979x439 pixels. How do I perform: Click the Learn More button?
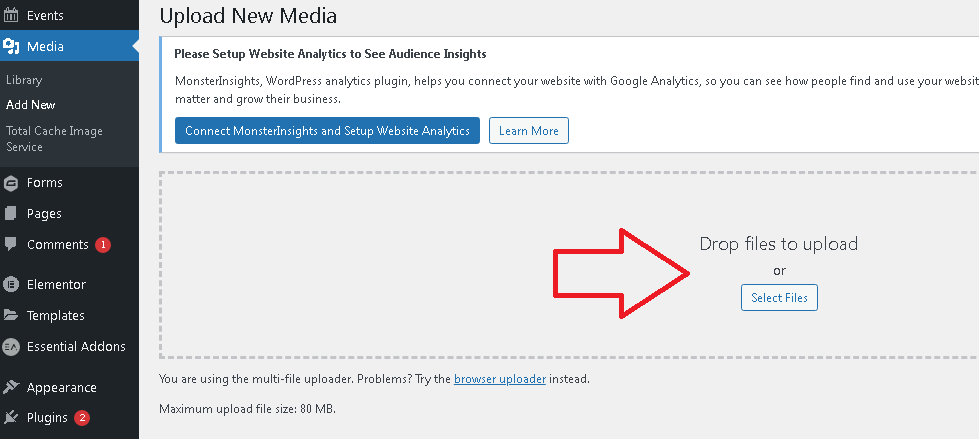pos(529,131)
